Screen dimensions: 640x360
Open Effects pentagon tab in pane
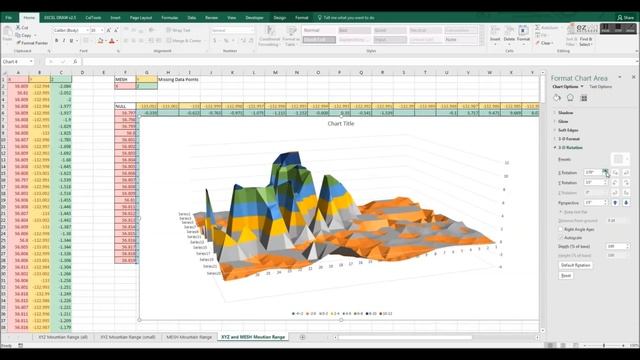click(x=570, y=98)
